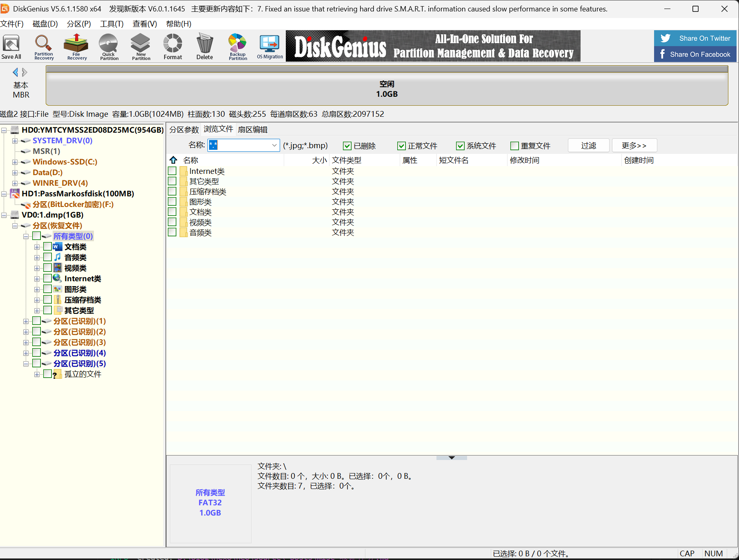
Task: Select the 空闲 1.0GB disk bar
Action: pos(387,89)
